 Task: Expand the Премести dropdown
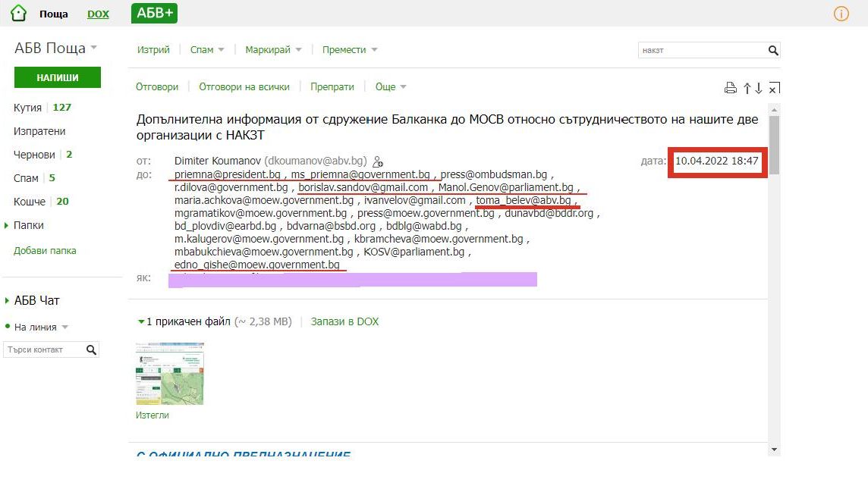coord(350,50)
